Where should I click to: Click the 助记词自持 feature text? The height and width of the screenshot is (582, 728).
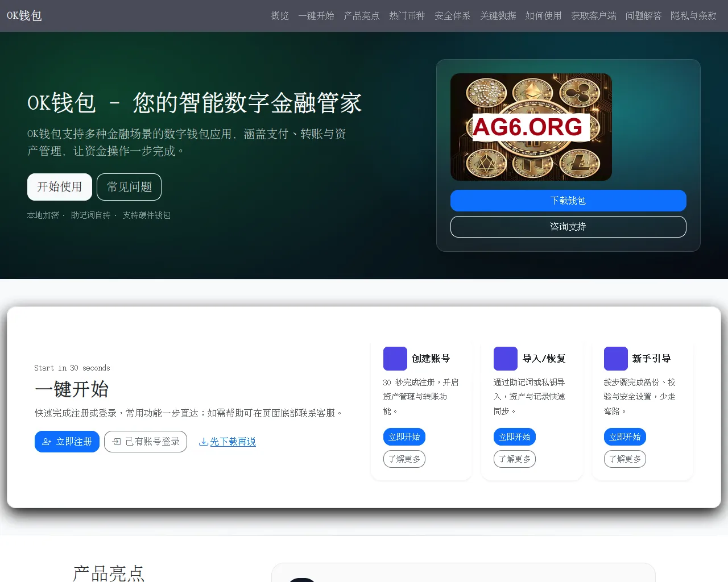[91, 215]
